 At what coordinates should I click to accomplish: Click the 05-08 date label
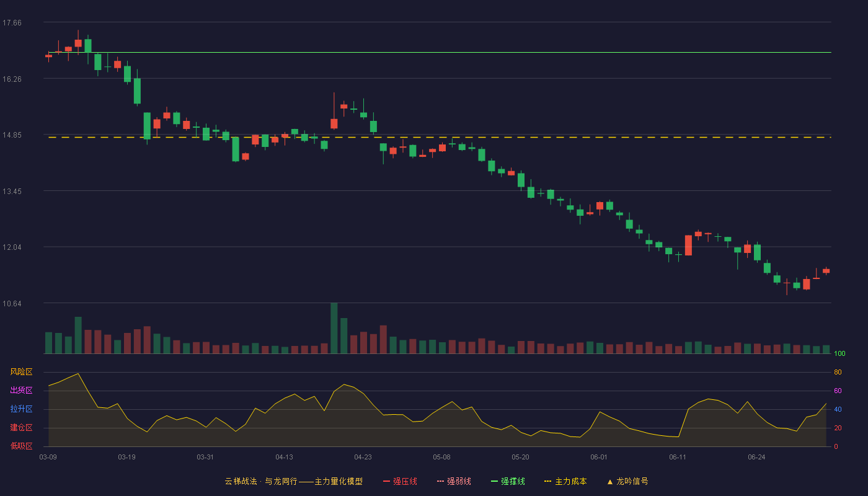click(x=441, y=457)
